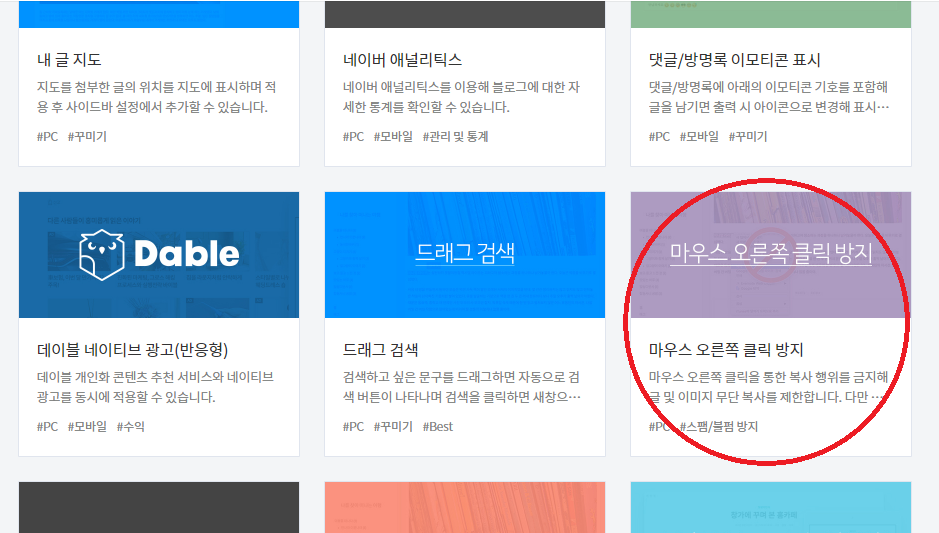Select the #관리 및 통계 tag
This screenshot has height=533, width=939.
coord(455,137)
